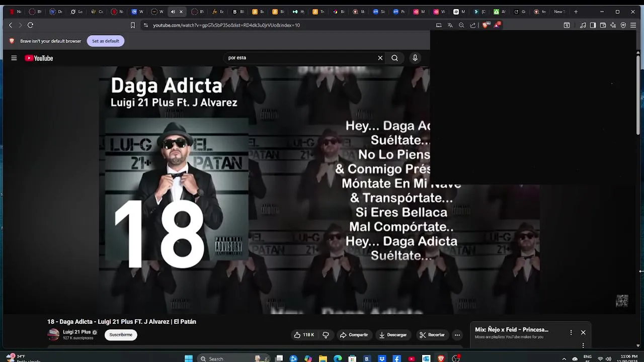Viewport: 644px width, 362px height.
Task: Click the Compartir share button
Action: click(x=354, y=335)
